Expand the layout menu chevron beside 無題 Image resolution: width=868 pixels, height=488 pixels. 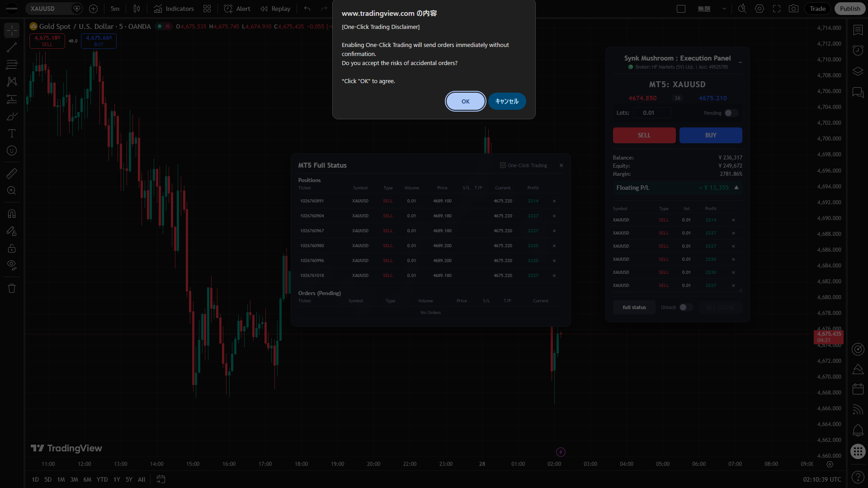[724, 9]
